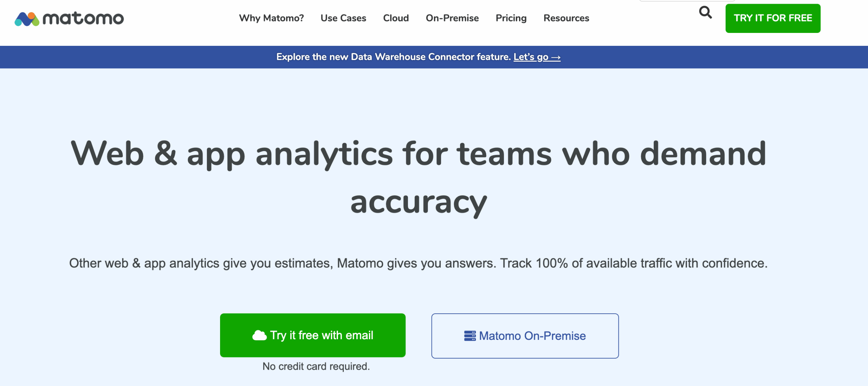Click the cloud icon in the green button
Screen dimensions: 868x386
(259, 335)
